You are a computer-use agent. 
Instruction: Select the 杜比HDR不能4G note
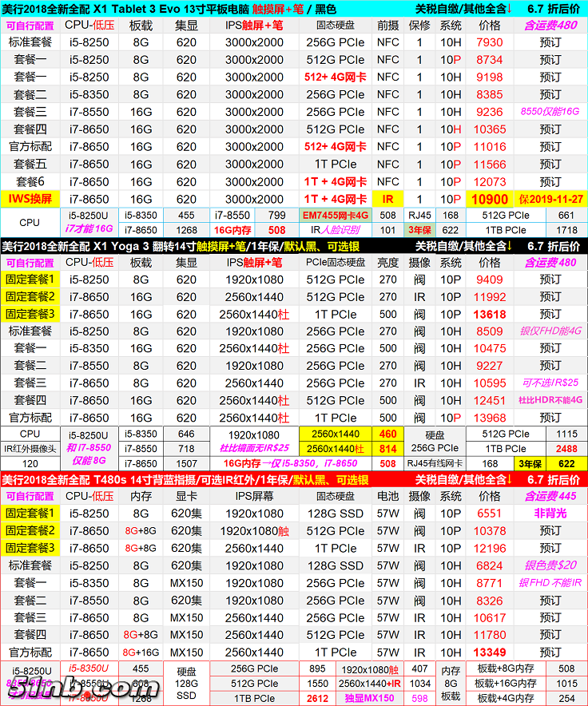pyautogui.click(x=550, y=401)
